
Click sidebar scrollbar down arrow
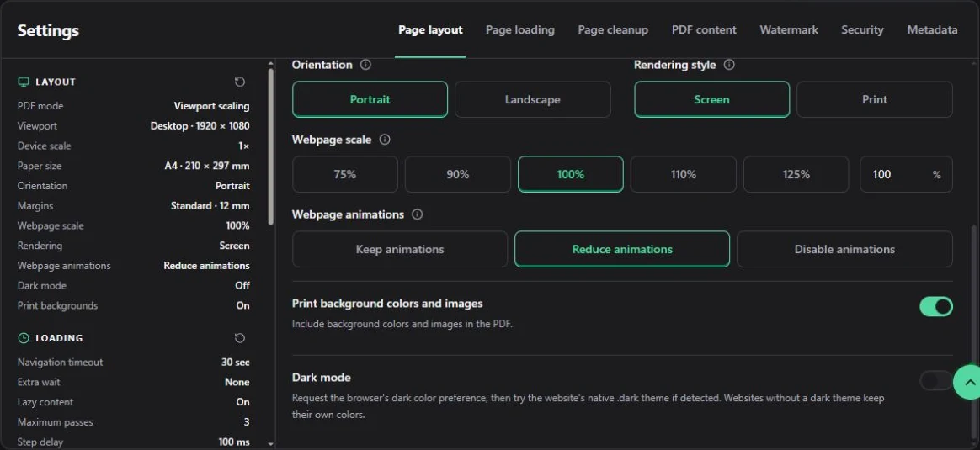click(x=270, y=444)
